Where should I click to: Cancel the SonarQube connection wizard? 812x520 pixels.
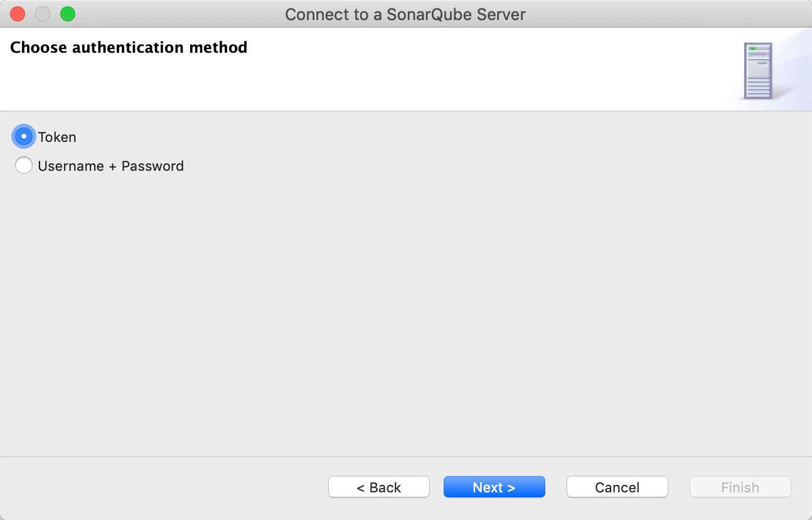pos(617,487)
